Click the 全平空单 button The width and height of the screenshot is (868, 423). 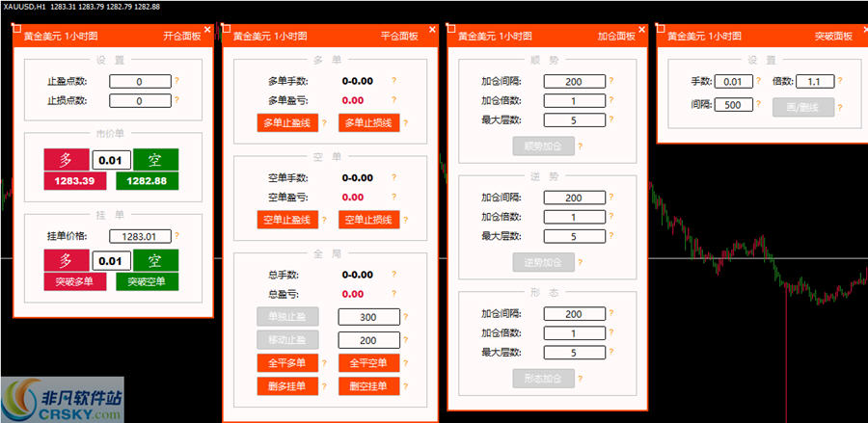pyautogui.click(x=368, y=362)
